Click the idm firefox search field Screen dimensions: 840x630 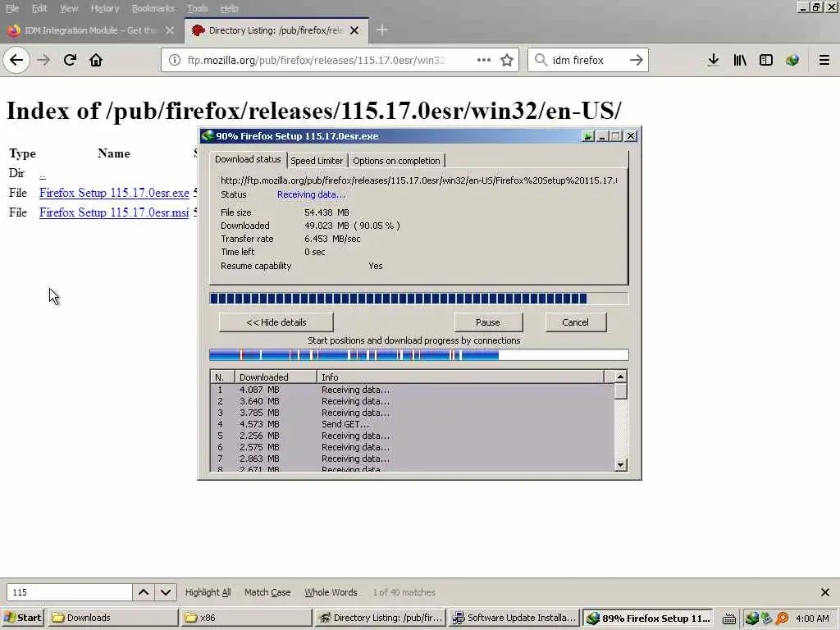pyautogui.click(x=587, y=60)
